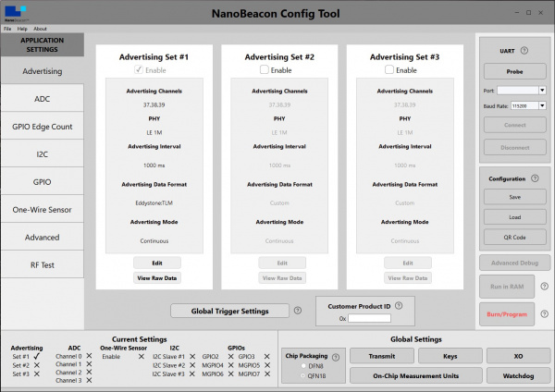Click the Burn/Program button
Viewport: 555px width, 392px height.
click(x=507, y=314)
